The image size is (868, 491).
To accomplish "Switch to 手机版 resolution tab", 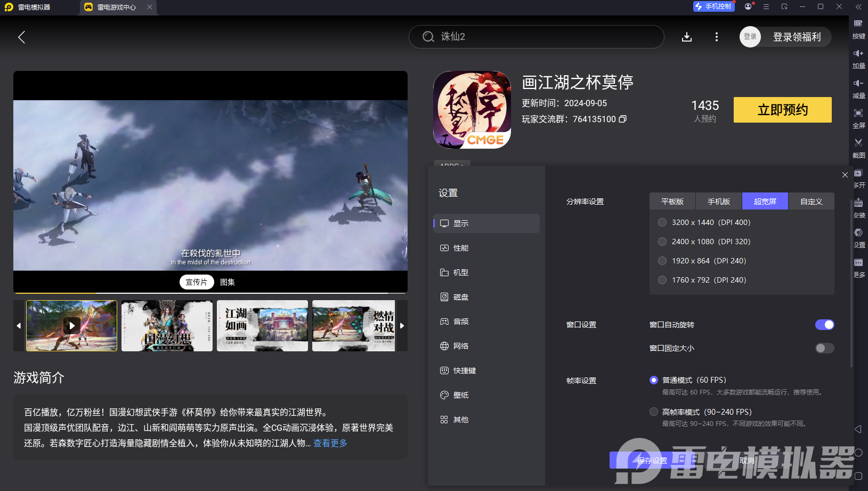I will point(719,201).
